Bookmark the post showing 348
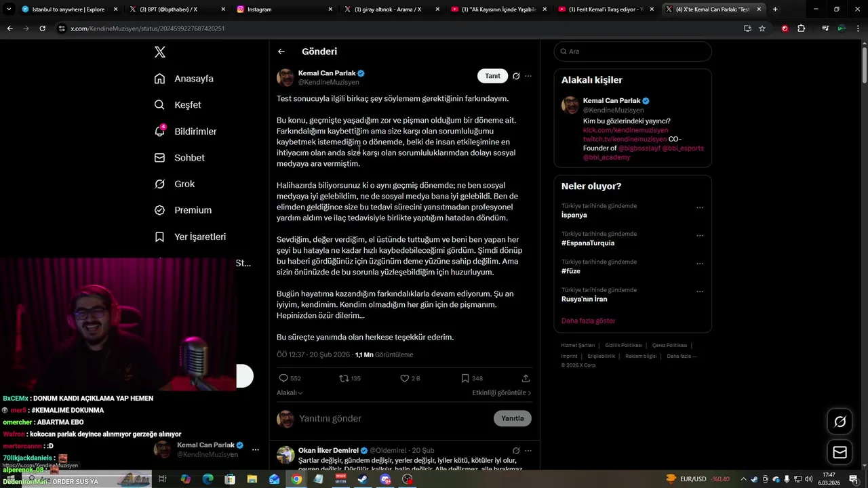 (x=472, y=378)
